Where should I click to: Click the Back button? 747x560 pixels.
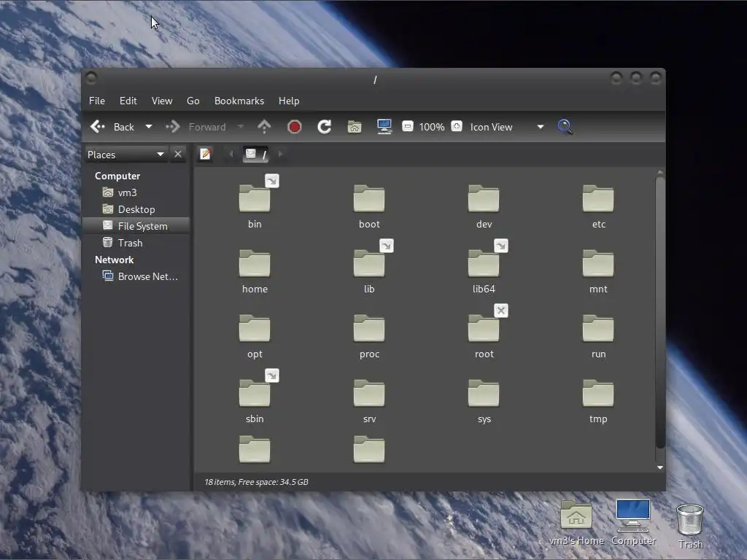click(x=113, y=127)
